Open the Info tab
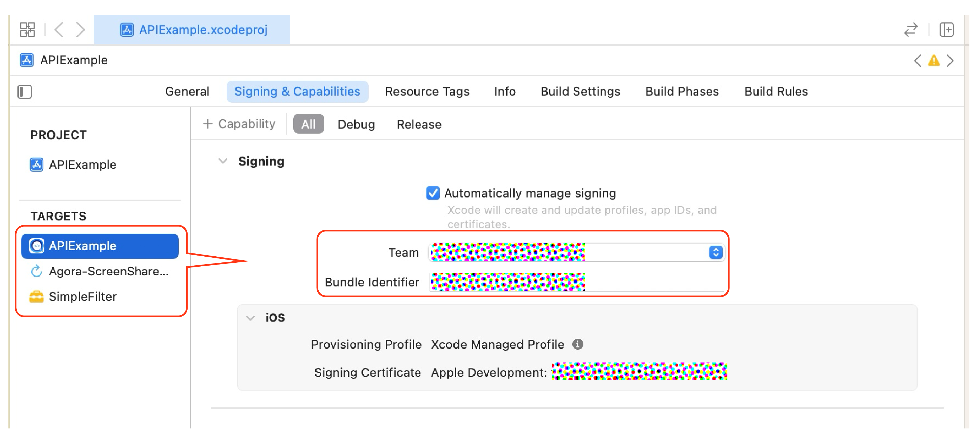Screen dimensions: 980x443 [x=505, y=92]
